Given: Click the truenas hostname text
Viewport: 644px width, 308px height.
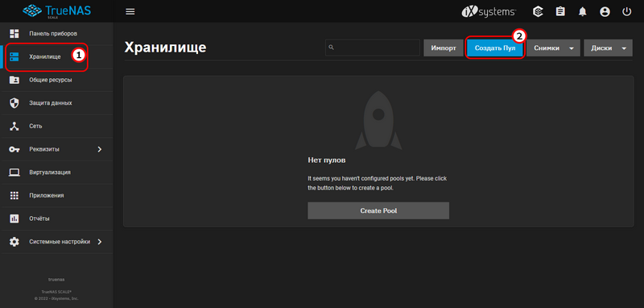Looking at the screenshot, I should [56, 280].
